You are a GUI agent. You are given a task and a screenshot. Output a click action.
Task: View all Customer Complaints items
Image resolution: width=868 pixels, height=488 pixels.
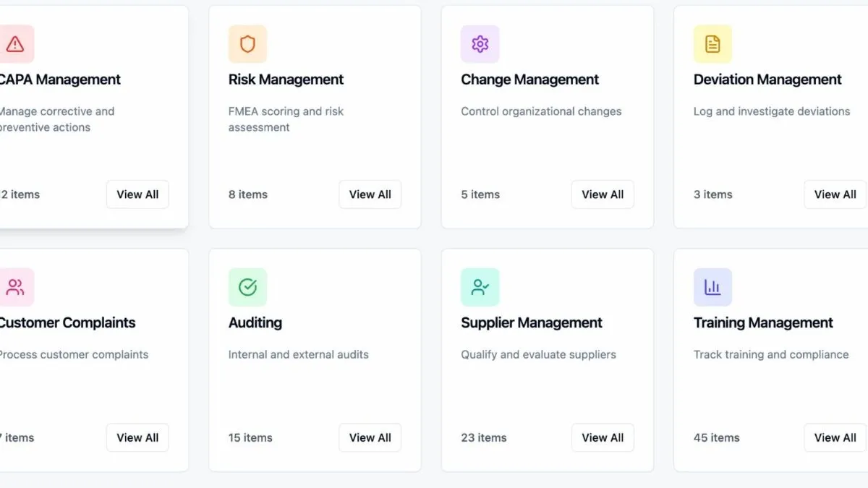137,437
